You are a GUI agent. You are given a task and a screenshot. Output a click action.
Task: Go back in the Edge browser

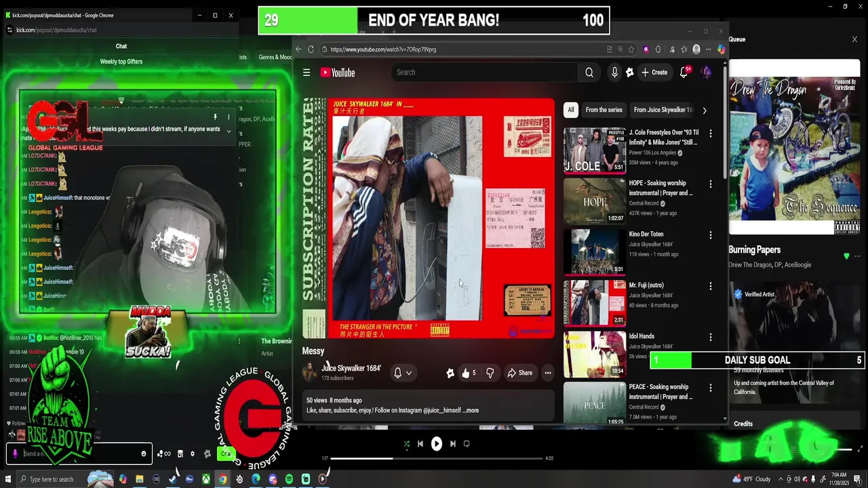[x=298, y=49]
